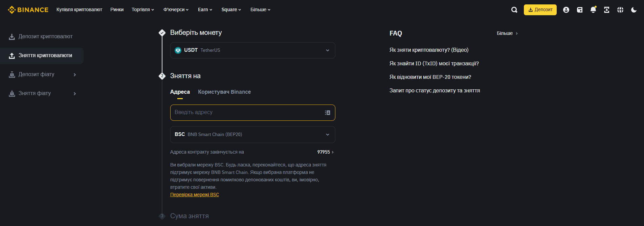Select Депозит криптовалют in sidebar
This screenshot has height=226, width=644.
[45, 37]
